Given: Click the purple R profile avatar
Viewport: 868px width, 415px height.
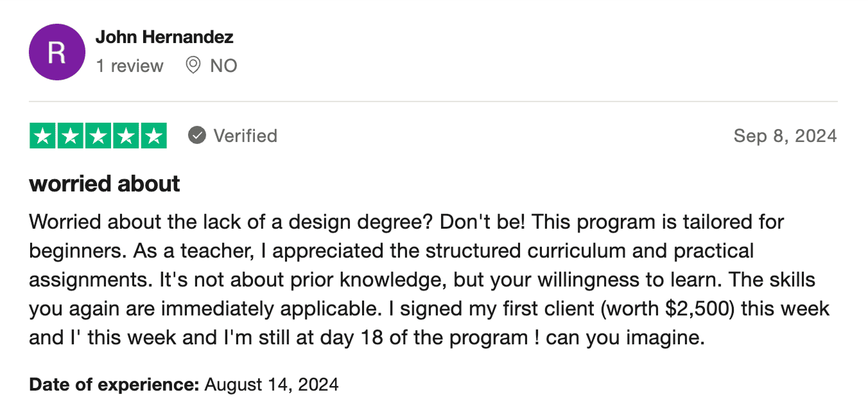Looking at the screenshot, I should coord(57,52).
